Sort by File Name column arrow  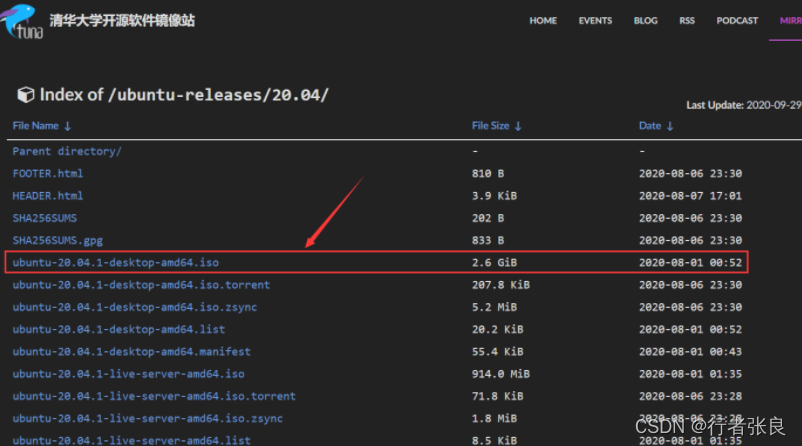tap(68, 126)
